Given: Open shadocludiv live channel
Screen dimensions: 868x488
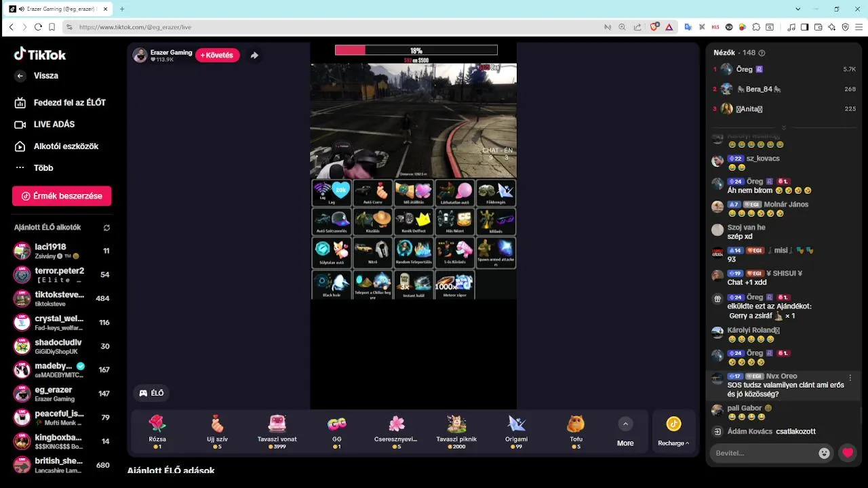Looking at the screenshot, I should pyautogui.click(x=62, y=346).
